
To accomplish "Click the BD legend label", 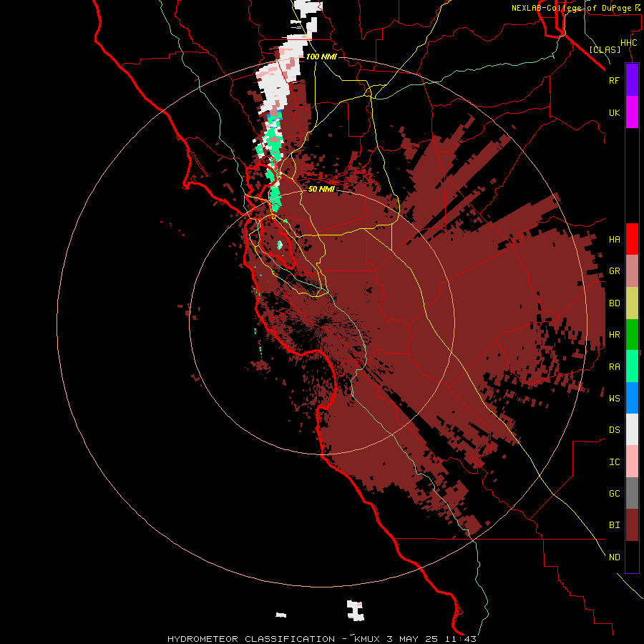I will point(614,303).
